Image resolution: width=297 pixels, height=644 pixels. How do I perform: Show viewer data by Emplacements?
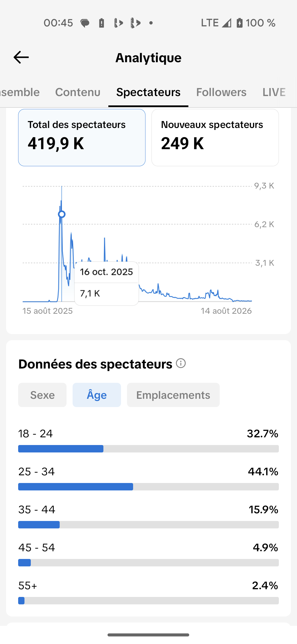pyautogui.click(x=173, y=395)
